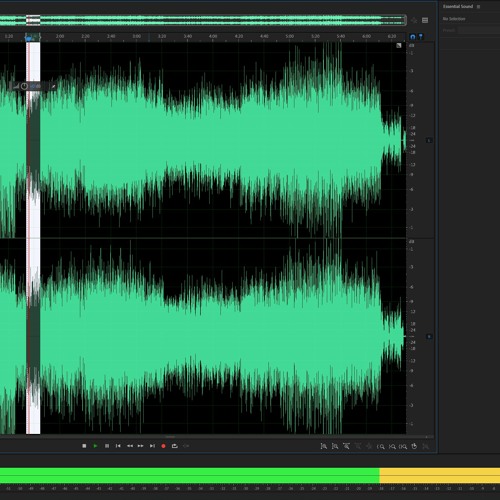Open the overview navigator list menu icon
The height and width of the screenshot is (500, 500).
pos(425,20)
